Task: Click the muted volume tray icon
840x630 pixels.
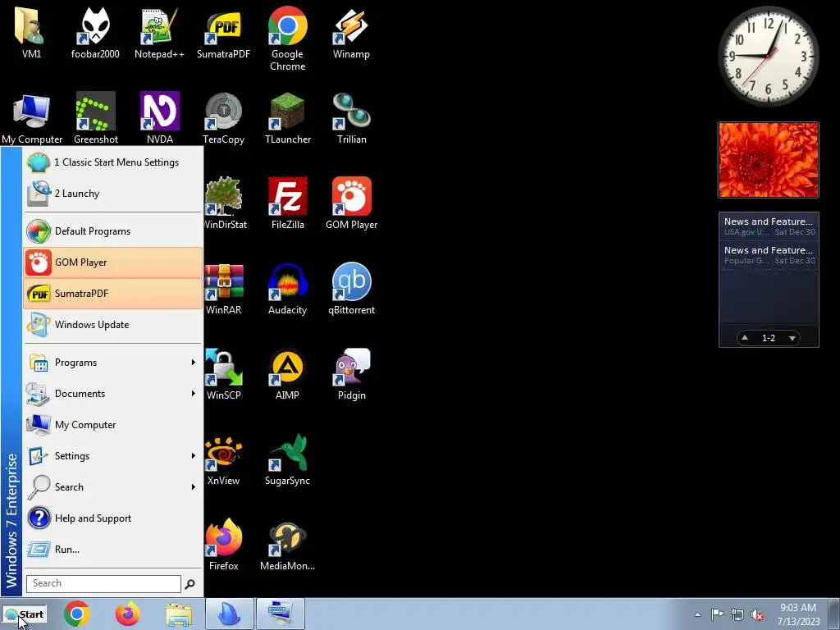Action: pos(757,614)
